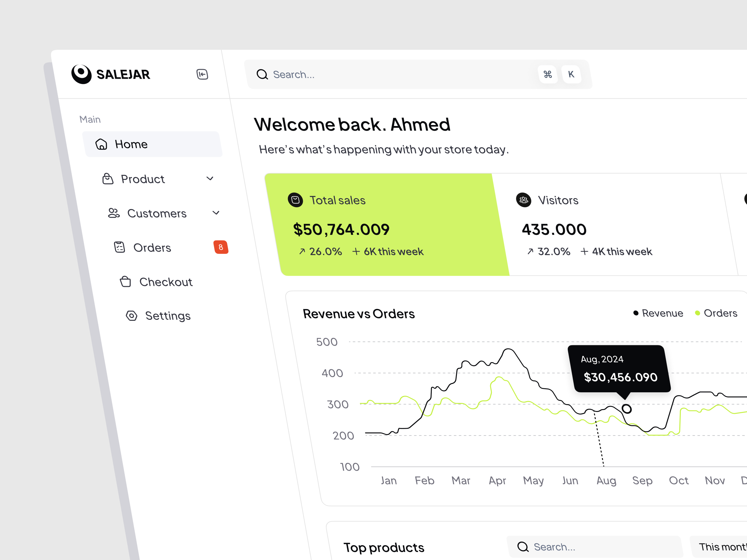
Task: Click the black Revenue legend dot
Action: (x=636, y=313)
